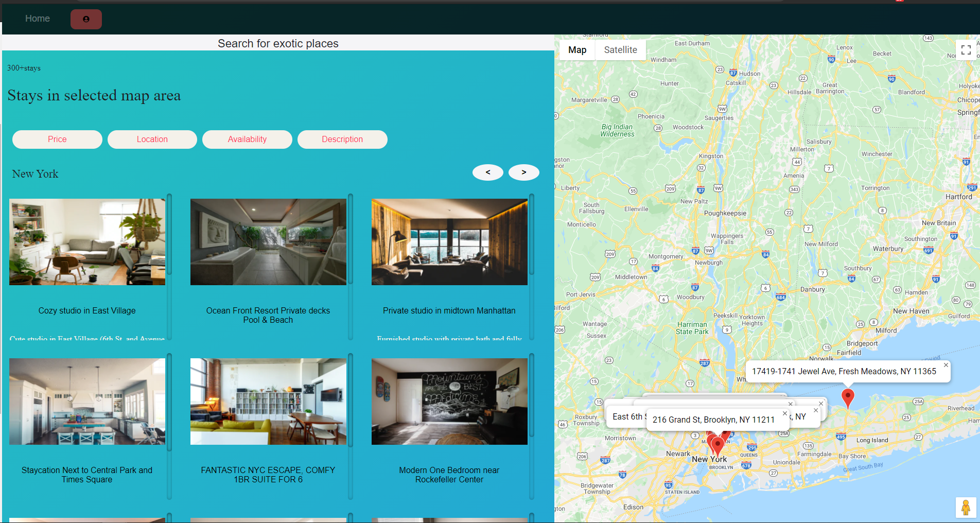Go to Home page
This screenshot has height=523, width=980.
38,19
